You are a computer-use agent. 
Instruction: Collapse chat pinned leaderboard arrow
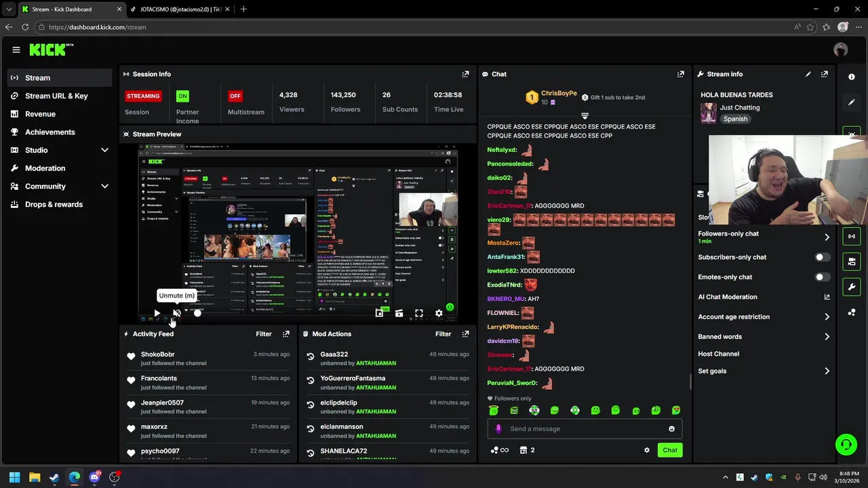point(585,116)
